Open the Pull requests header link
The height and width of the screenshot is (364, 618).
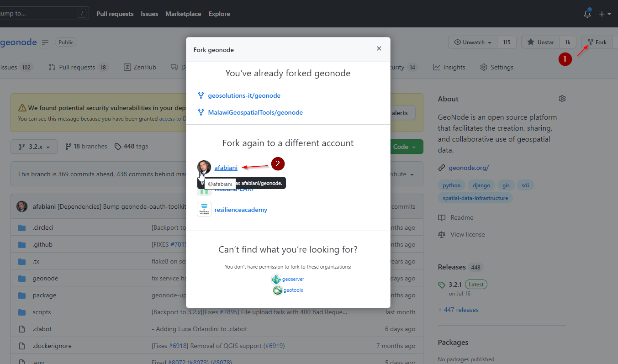point(115,14)
